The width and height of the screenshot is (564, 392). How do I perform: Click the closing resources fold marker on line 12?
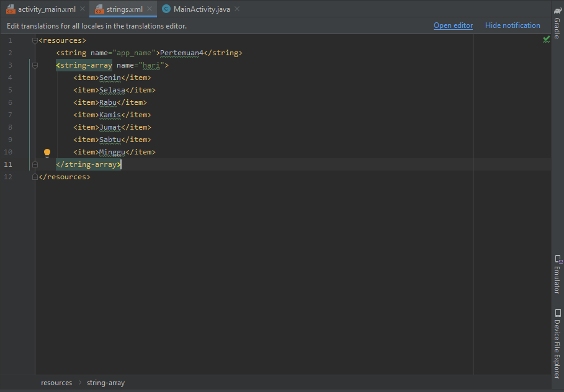(35, 177)
